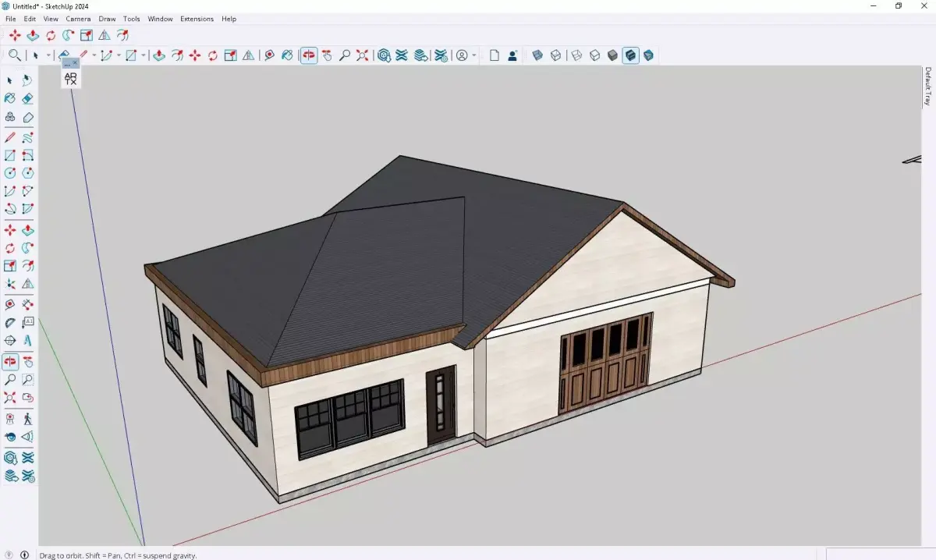This screenshot has width=936, height=560.
Task: Activate the Polygon tool
Action: click(x=27, y=173)
